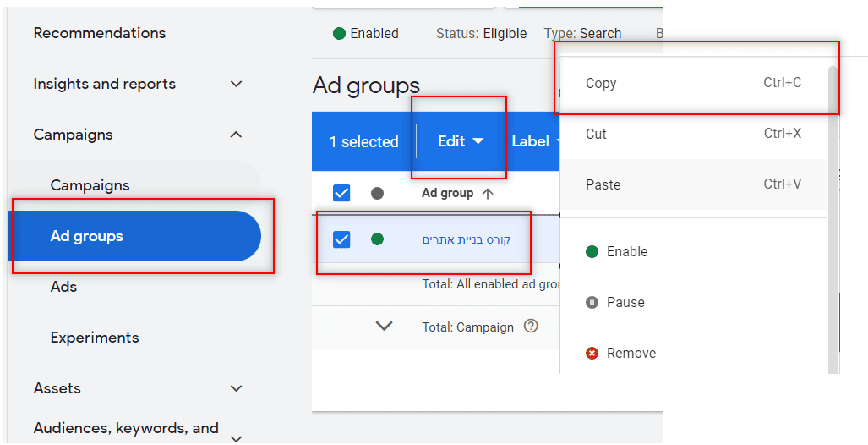The image size is (868, 445).
Task: Uncheck the קורס בניית אתרים row checkbox
Action: tap(341, 239)
